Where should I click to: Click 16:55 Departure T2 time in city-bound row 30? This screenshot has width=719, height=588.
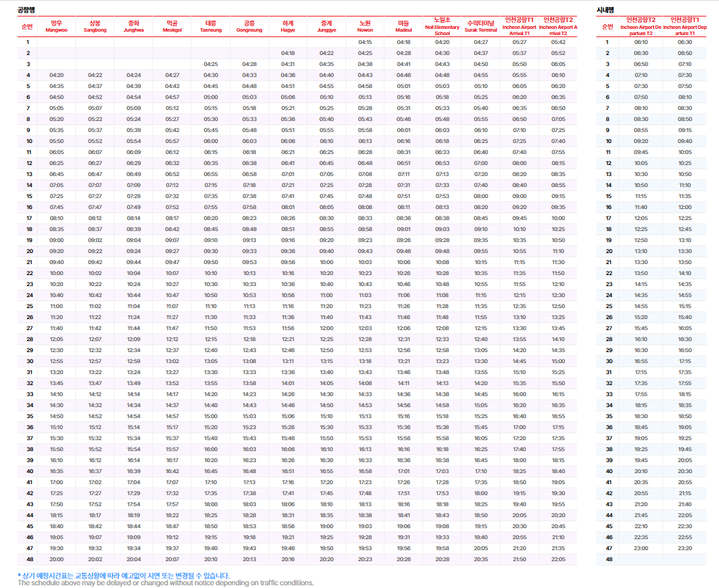(641, 362)
